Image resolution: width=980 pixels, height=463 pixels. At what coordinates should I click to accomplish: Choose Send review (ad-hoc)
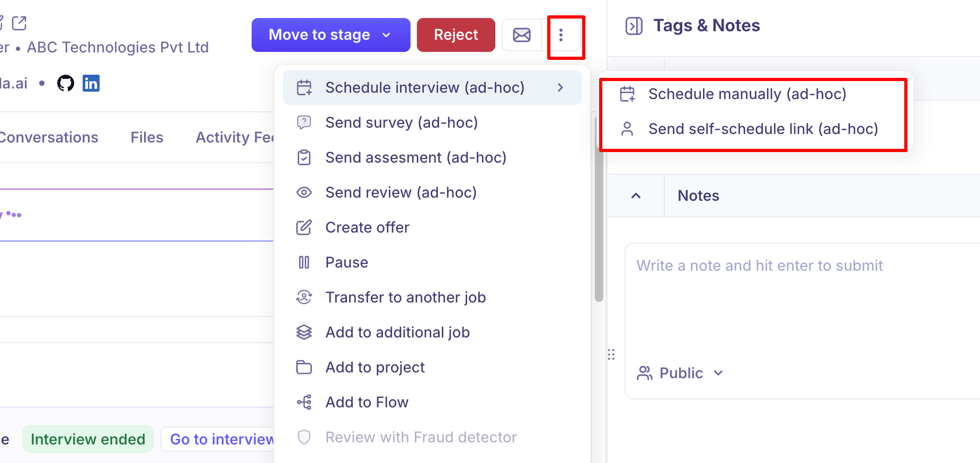point(432,192)
